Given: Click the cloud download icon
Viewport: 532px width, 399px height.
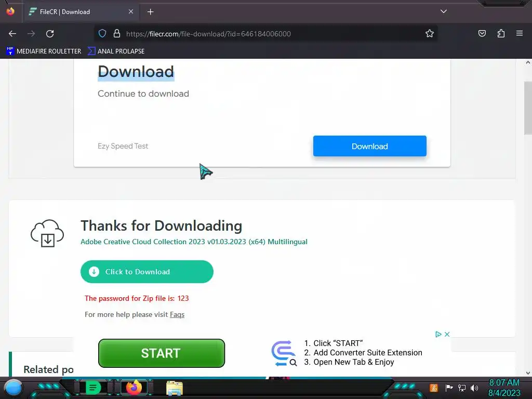Looking at the screenshot, I should (x=47, y=233).
